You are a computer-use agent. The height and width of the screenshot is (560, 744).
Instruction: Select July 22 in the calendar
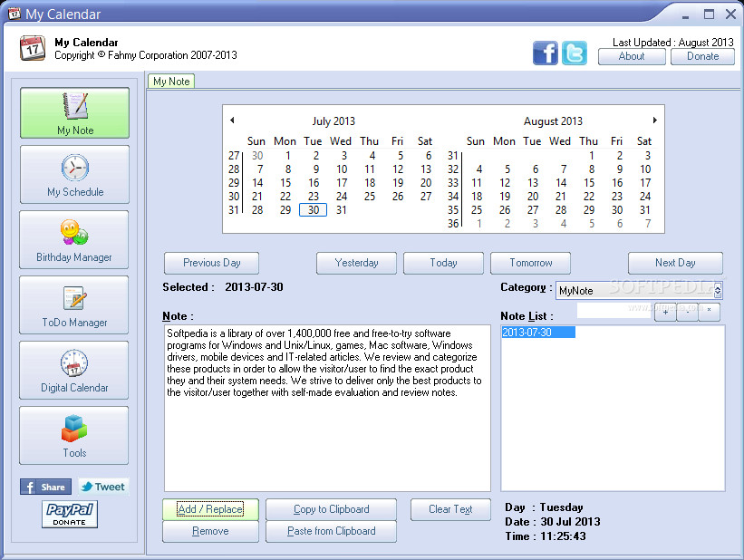coord(285,197)
